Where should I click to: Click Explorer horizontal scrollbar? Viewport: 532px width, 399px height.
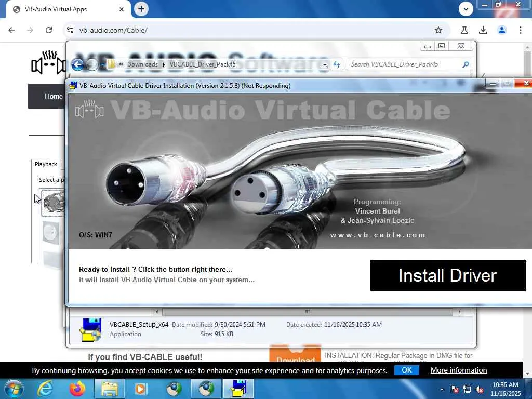click(308, 312)
